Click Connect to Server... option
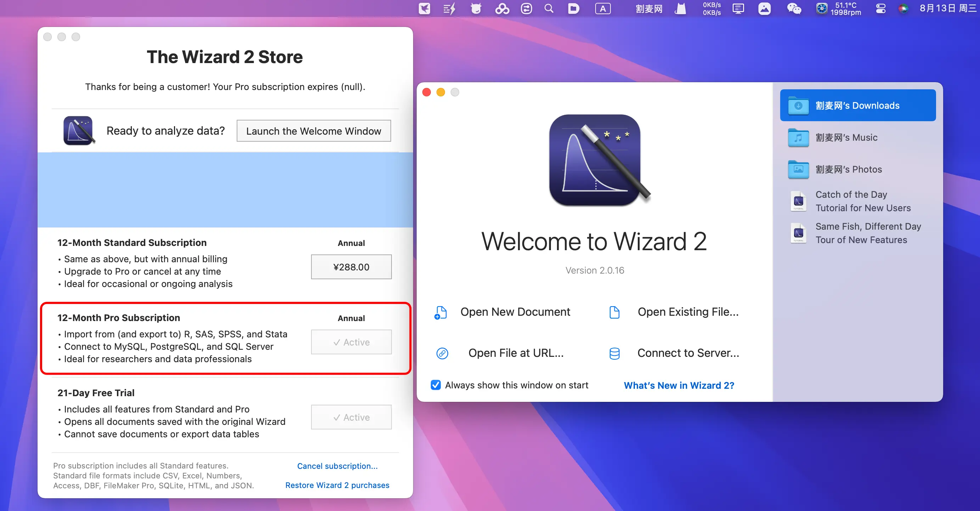The width and height of the screenshot is (980, 511). 688,353
